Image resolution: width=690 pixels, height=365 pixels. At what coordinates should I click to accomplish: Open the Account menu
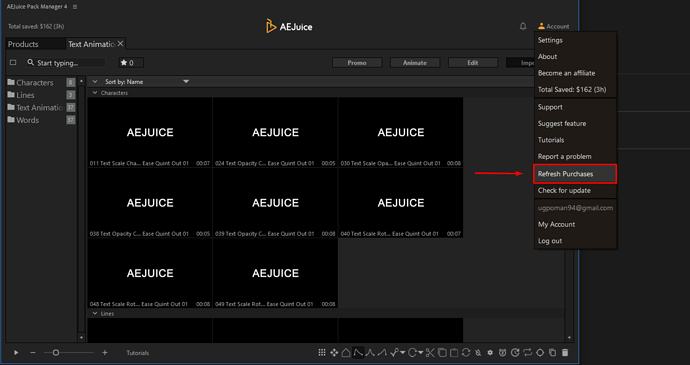pos(554,26)
